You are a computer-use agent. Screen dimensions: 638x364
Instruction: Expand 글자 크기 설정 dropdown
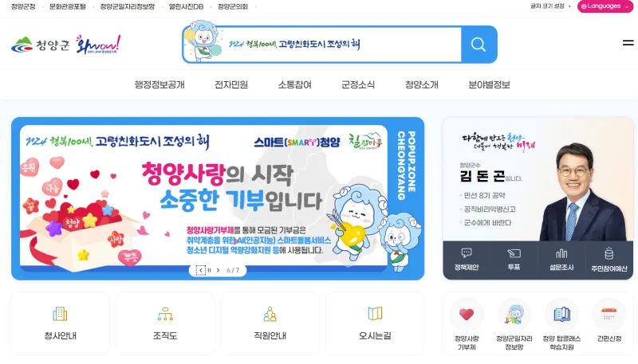[x=550, y=6]
